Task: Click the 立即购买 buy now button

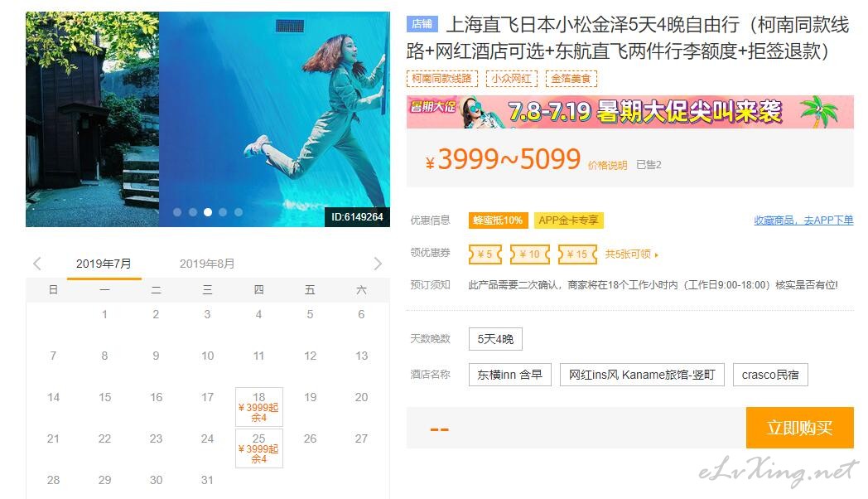Action: [799, 428]
